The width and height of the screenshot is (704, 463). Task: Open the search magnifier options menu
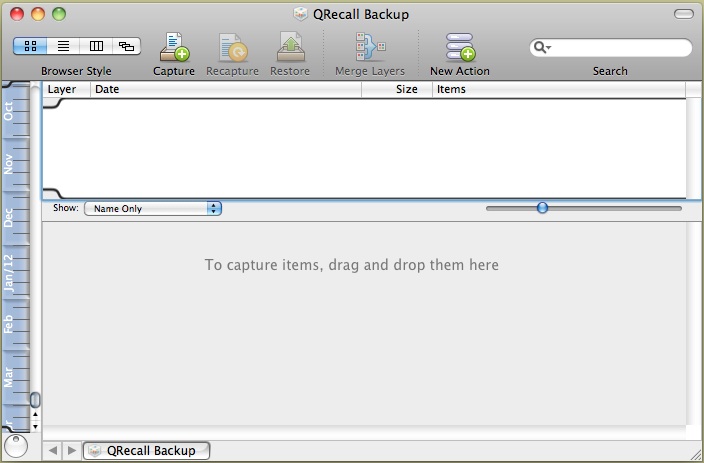click(x=543, y=48)
